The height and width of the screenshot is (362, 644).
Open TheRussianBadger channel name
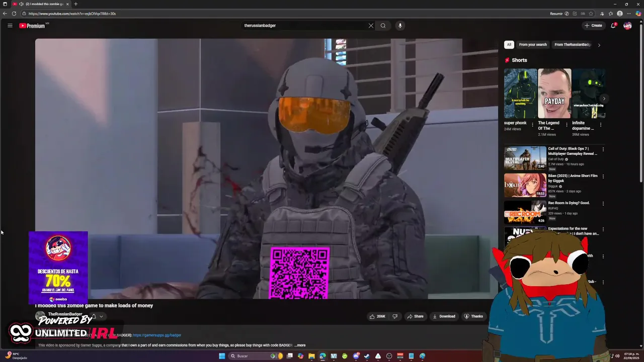point(65,314)
